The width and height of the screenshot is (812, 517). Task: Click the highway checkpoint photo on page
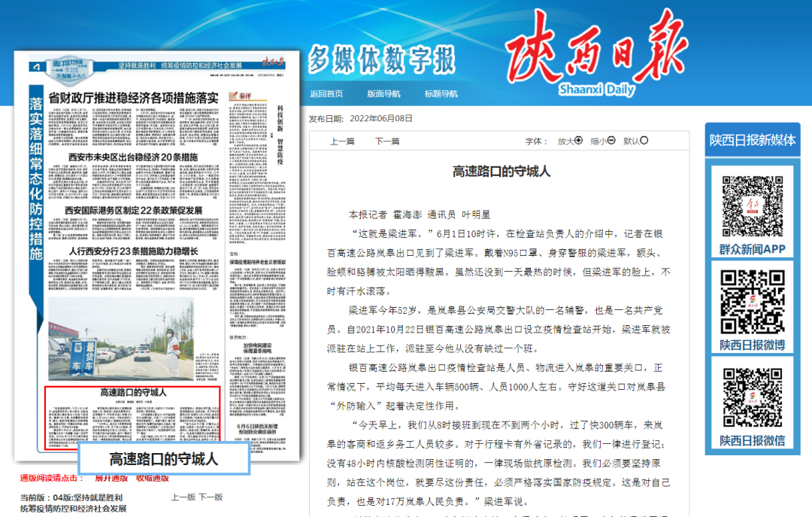pos(121,339)
